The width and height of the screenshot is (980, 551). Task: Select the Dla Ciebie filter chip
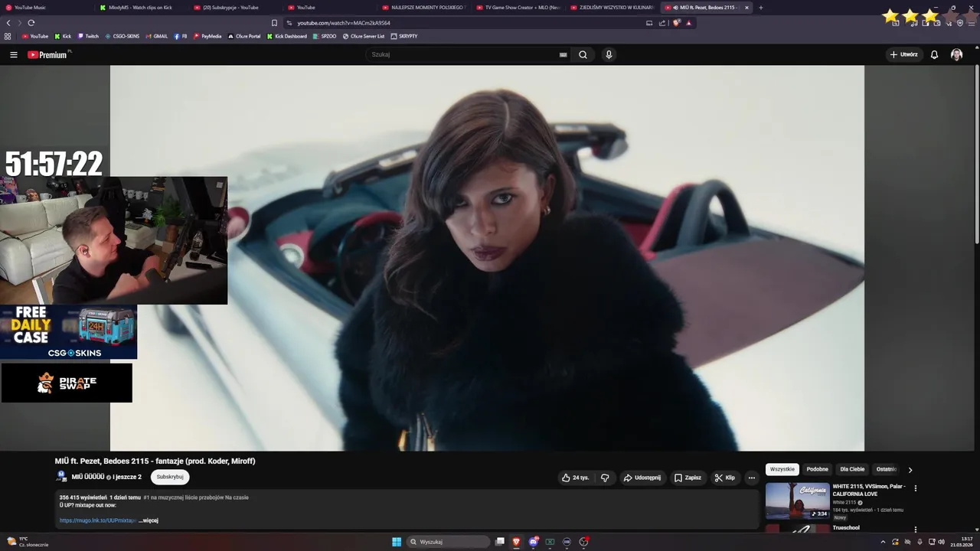click(852, 469)
